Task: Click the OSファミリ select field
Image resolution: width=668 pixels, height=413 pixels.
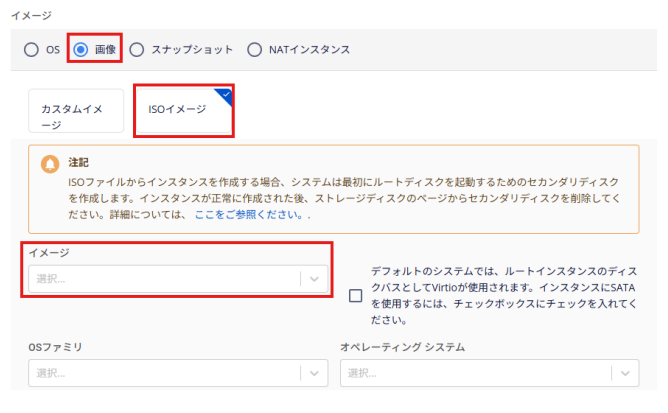Action: point(165,372)
